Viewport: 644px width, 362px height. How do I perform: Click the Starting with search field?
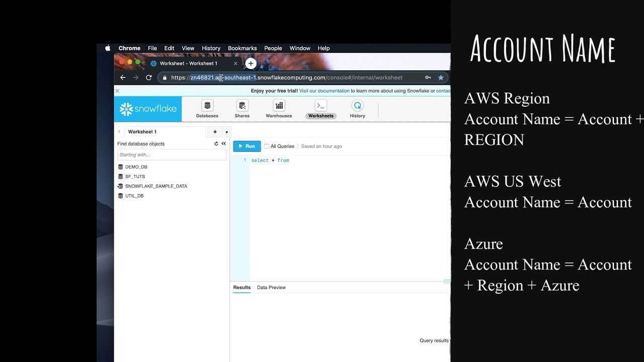[172, 155]
